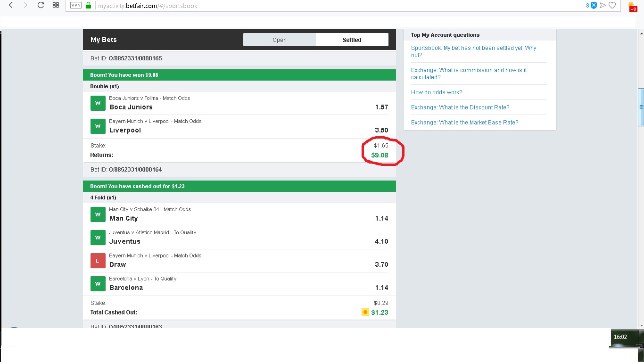Switch to the Open bets tab

[280, 40]
